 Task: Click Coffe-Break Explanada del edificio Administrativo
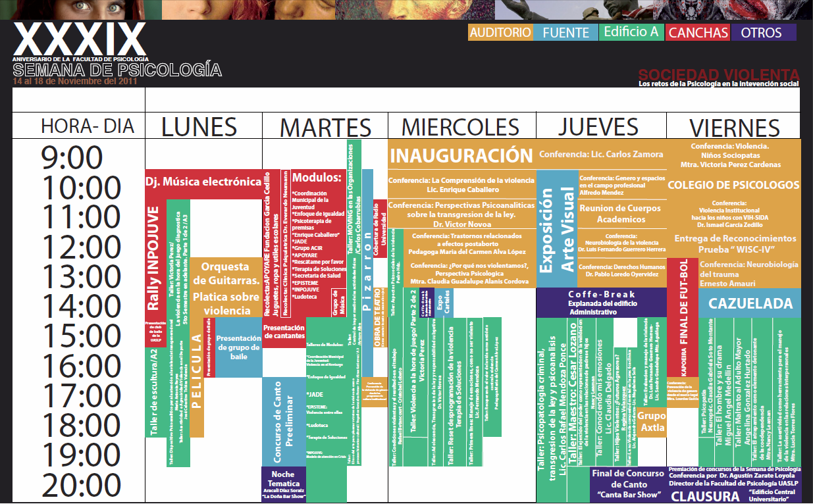602,303
